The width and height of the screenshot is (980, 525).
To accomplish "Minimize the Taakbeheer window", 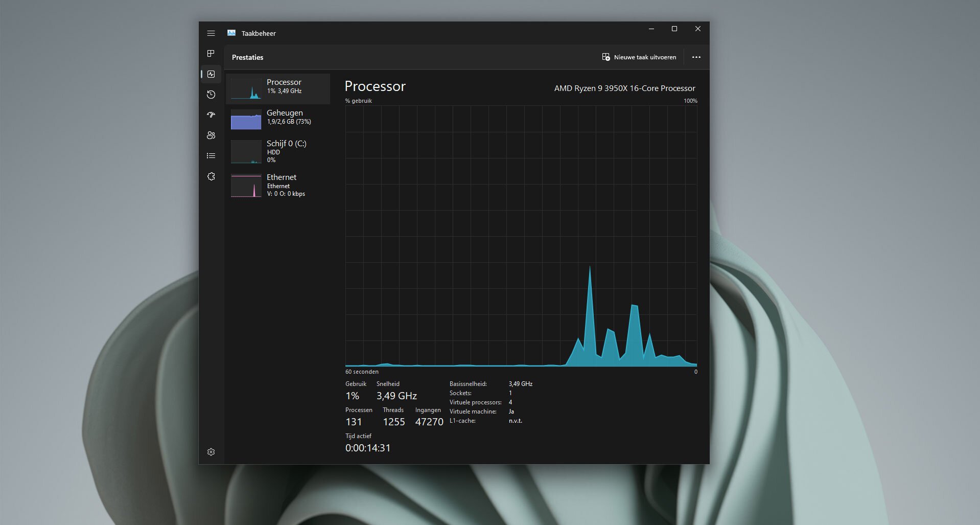I will pos(651,29).
